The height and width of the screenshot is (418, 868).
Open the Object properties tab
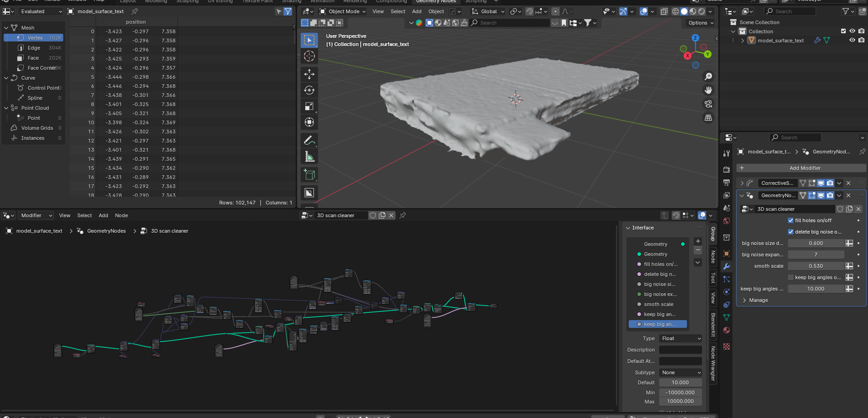[727, 254]
